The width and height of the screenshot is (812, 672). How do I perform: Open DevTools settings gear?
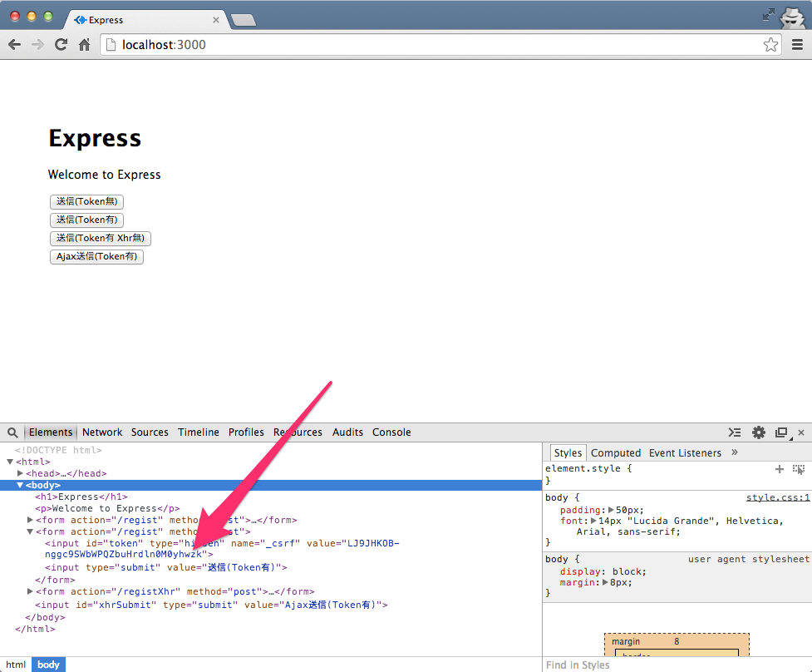[x=759, y=432]
